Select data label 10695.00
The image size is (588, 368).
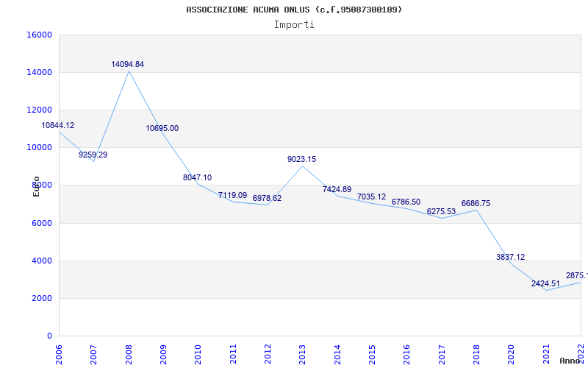pos(162,128)
